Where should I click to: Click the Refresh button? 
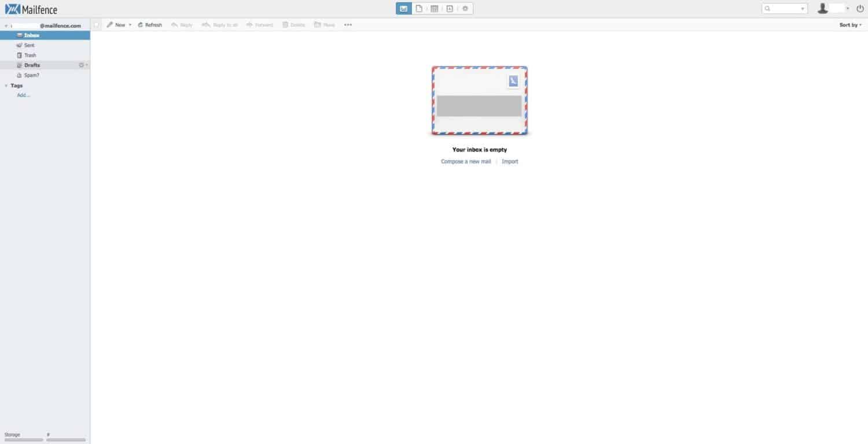tap(150, 25)
